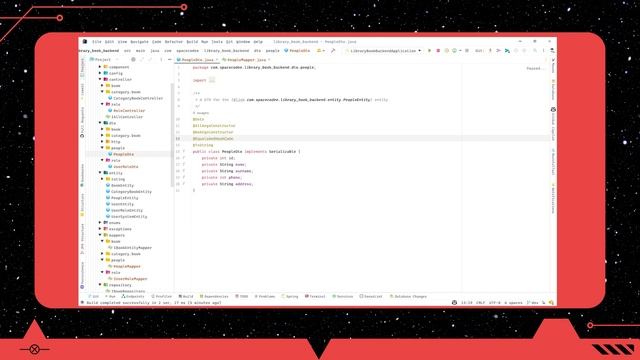Stop the running application (red square)
The width and height of the screenshot is (640, 360).
tap(438, 51)
